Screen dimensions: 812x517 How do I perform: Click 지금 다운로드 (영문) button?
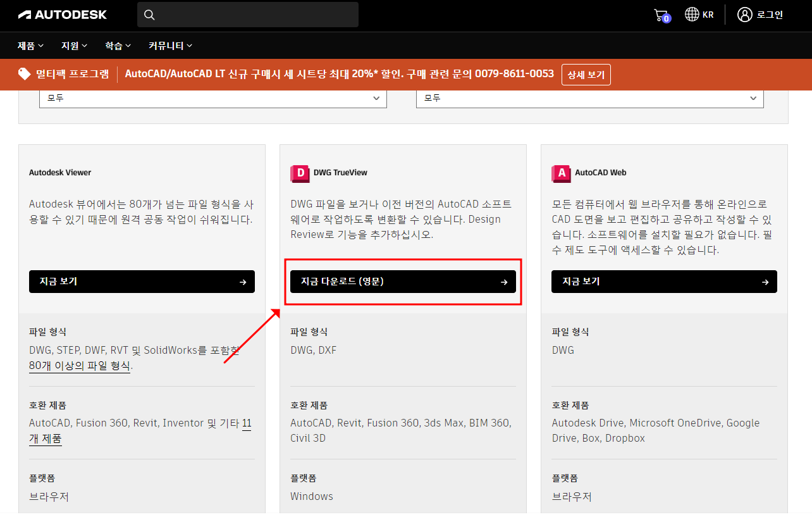[x=403, y=282]
